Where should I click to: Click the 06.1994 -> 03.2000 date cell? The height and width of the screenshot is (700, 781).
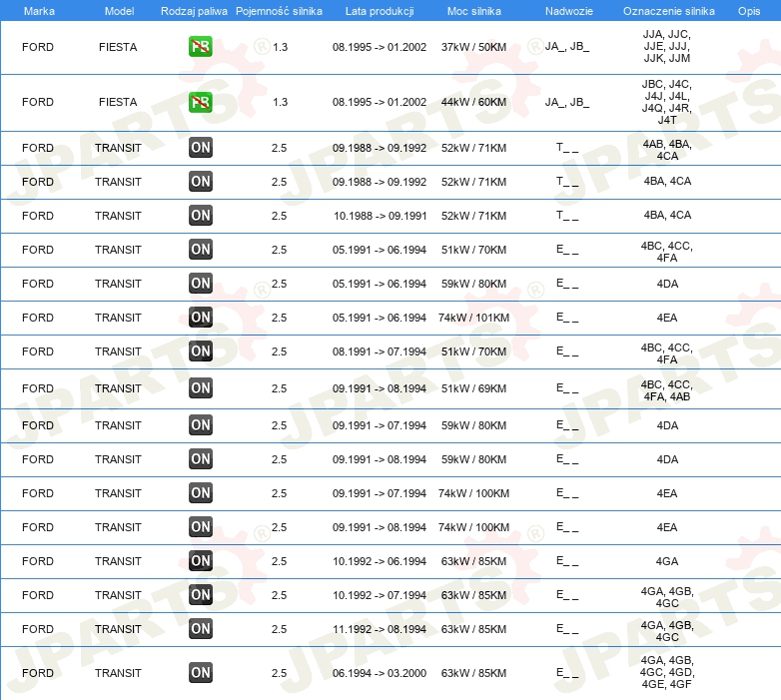coord(380,673)
